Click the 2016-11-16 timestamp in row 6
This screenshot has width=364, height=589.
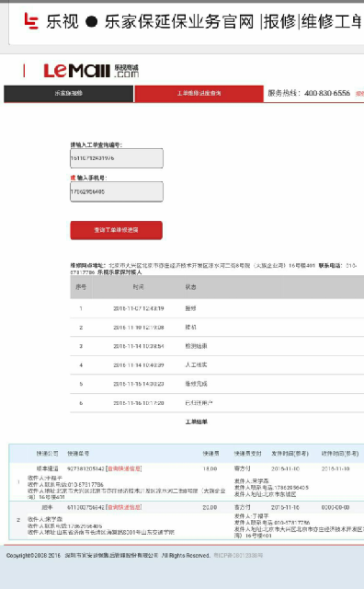[x=139, y=403]
